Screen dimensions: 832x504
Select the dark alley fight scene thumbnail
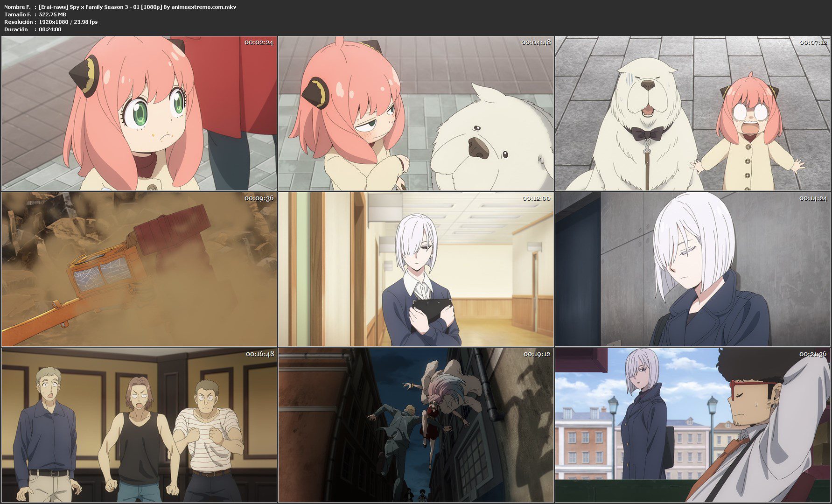pyautogui.click(x=416, y=425)
